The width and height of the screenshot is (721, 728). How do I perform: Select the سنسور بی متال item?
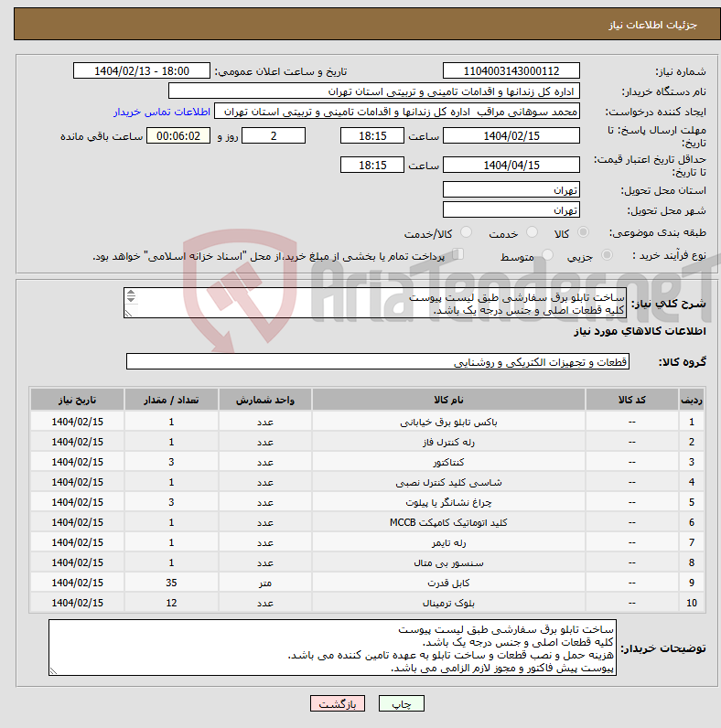pos(448,562)
